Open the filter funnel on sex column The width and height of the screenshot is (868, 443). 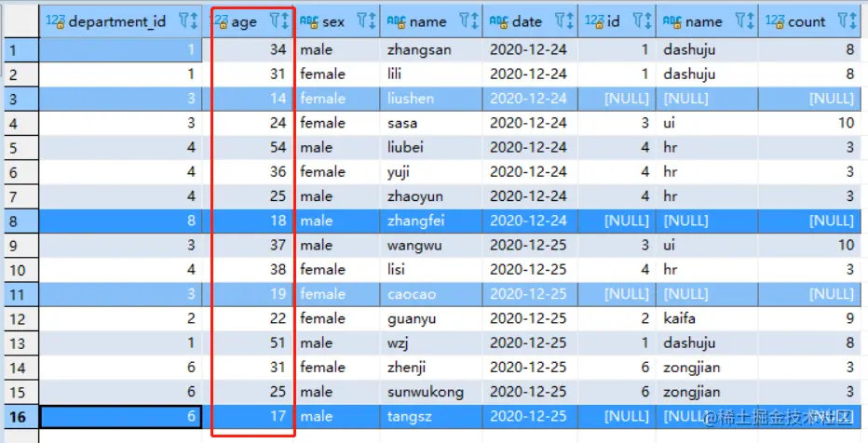pyautogui.click(x=362, y=21)
